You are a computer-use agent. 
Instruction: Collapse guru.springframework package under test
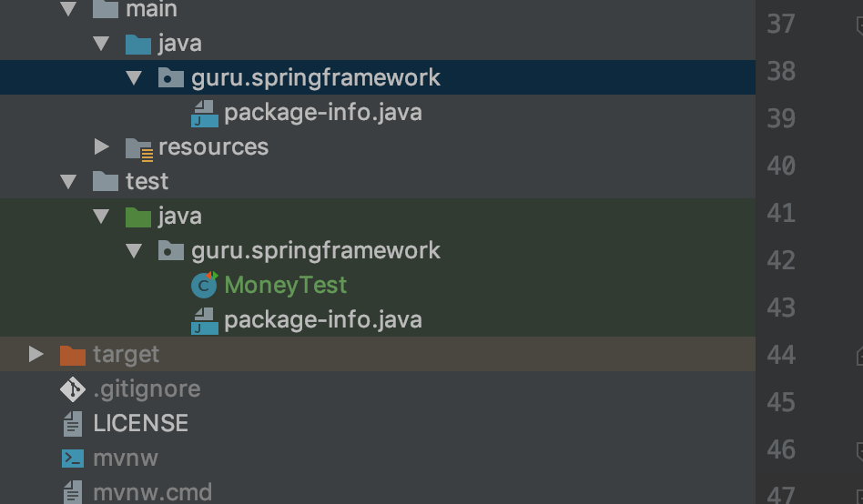[135, 251]
